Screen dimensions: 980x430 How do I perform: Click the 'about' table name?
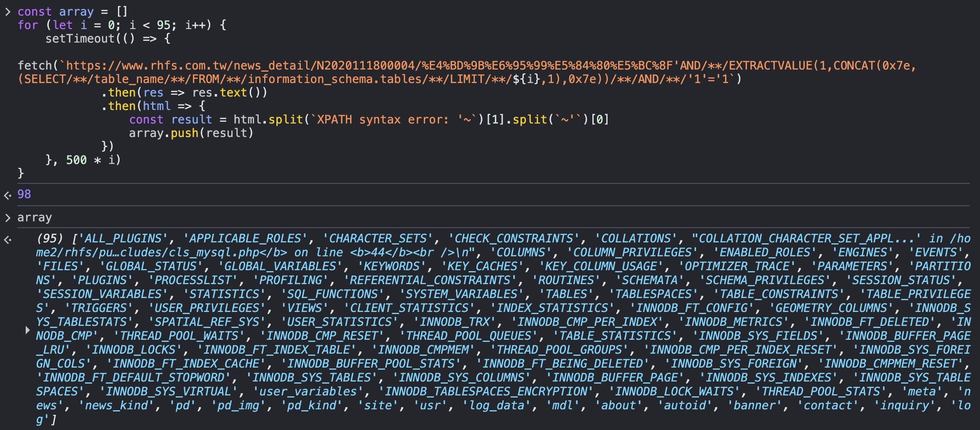(x=619, y=406)
